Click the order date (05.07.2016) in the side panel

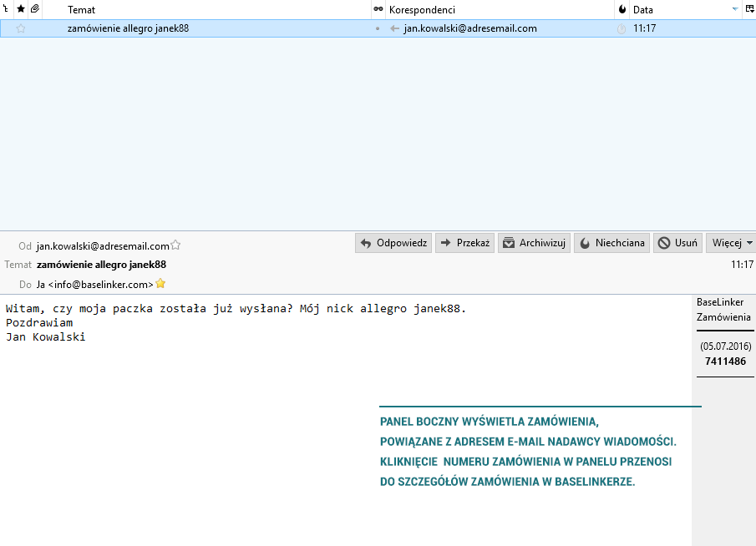click(x=726, y=346)
